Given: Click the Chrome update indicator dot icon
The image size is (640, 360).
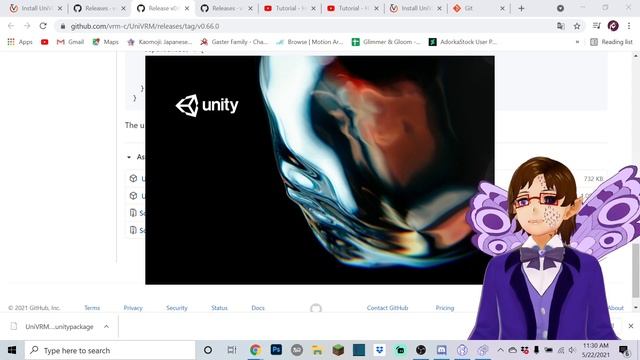Looking at the screenshot, I should pos(560,8).
